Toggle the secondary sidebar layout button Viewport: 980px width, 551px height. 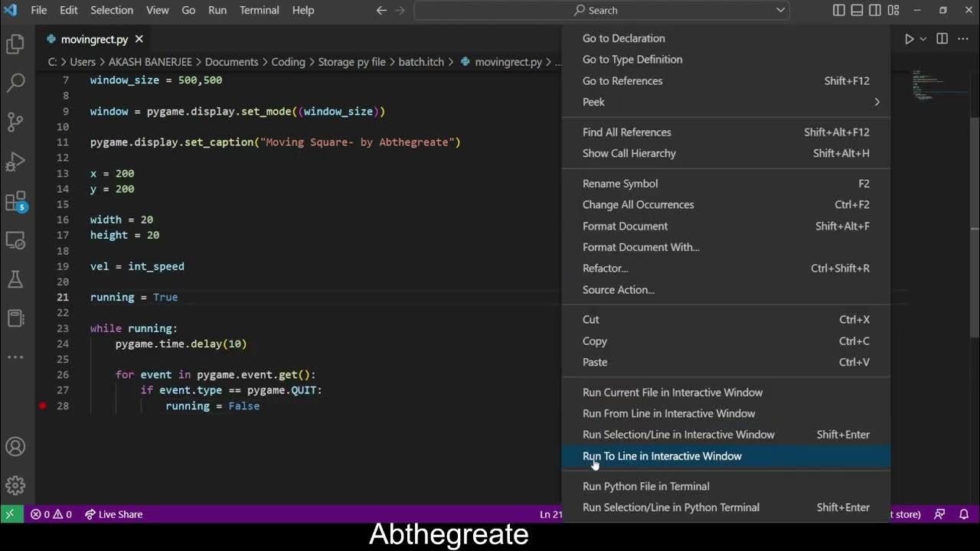(x=875, y=10)
